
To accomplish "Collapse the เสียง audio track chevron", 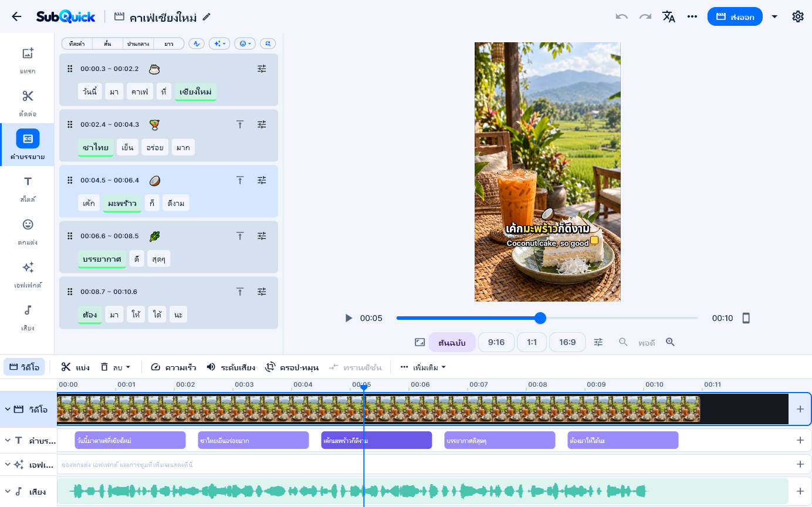I will coord(8,492).
